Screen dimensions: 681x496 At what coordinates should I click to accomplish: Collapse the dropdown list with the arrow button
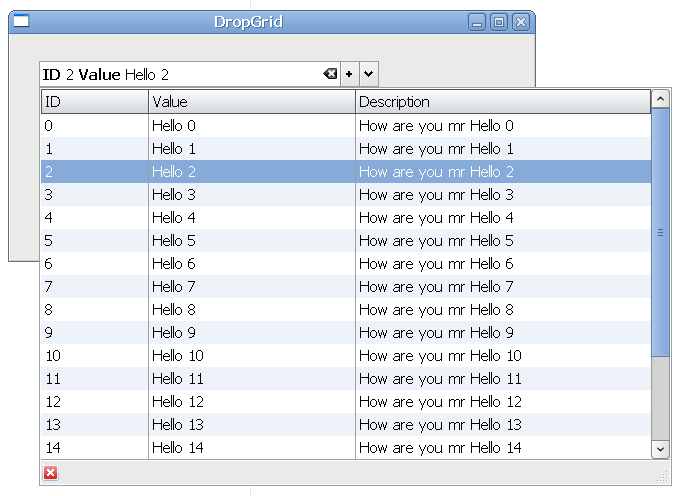pyautogui.click(x=368, y=74)
